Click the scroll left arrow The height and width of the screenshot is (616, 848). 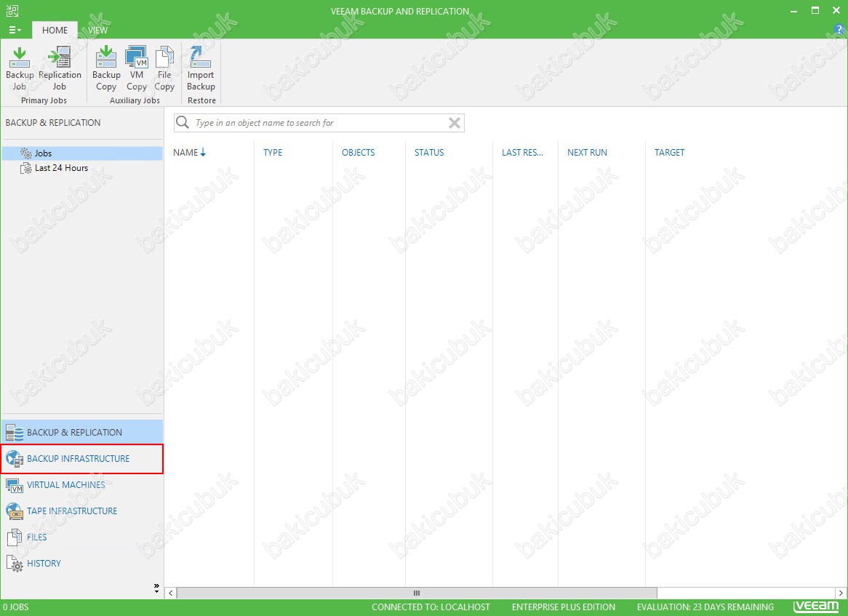click(x=170, y=593)
